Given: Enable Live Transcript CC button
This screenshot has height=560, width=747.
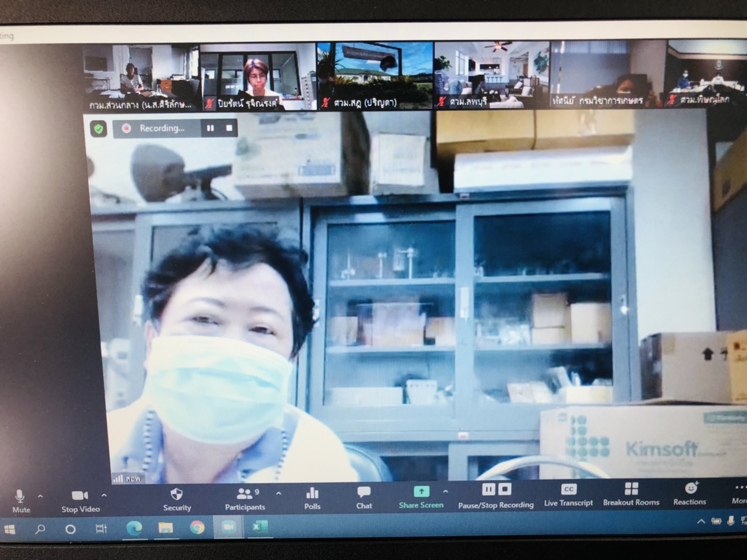Looking at the screenshot, I should (569, 495).
